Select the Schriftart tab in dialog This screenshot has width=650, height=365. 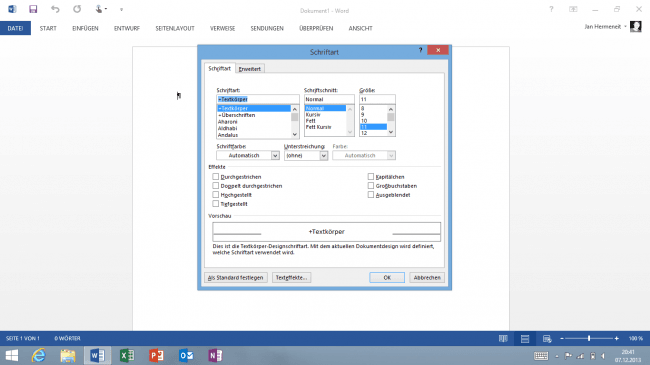pyautogui.click(x=219, y=68)
